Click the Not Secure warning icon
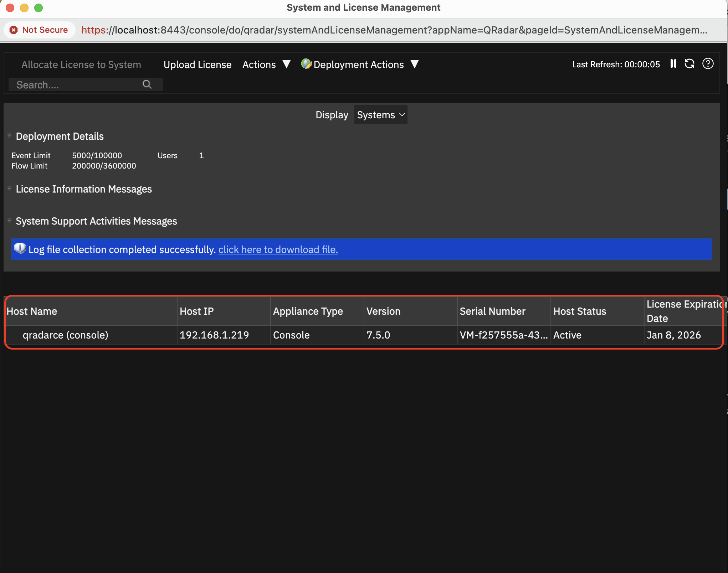Image resolution: width=728 pixels, height=573 pixels. (x=14, y=30)
